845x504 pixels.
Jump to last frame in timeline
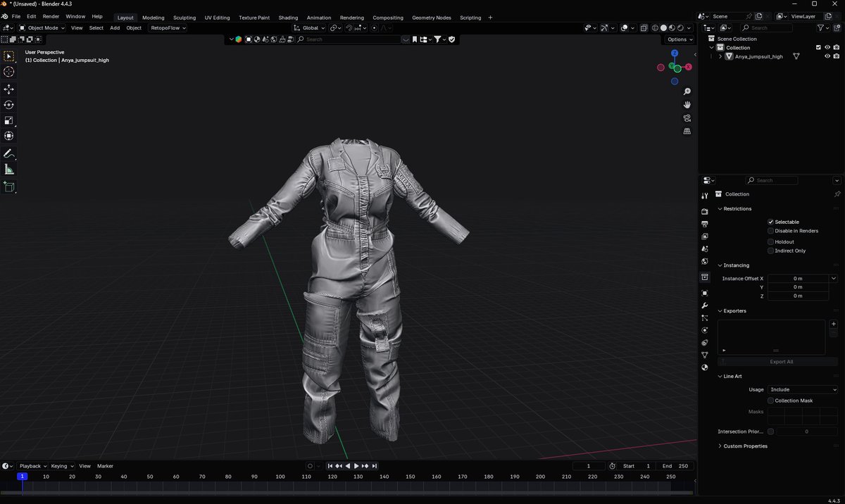pos(374,465)
